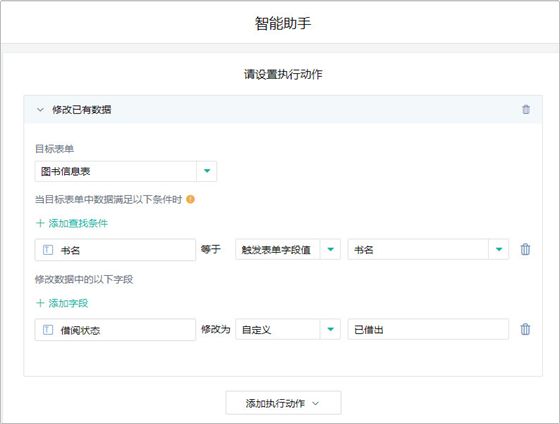Delete the 书名 search condition row

[525, 249]
